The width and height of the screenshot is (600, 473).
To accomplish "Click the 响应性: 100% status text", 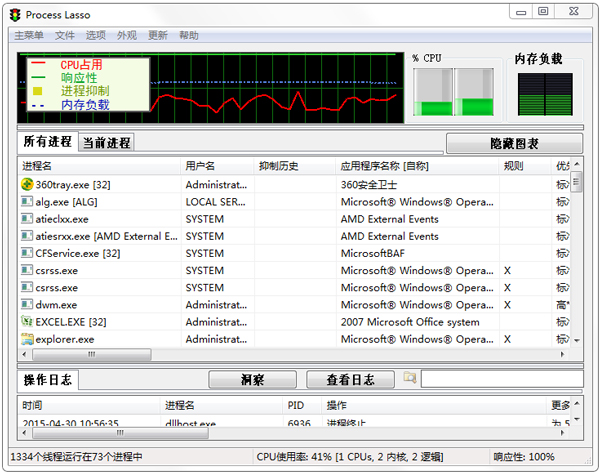I will click(524, 457).
